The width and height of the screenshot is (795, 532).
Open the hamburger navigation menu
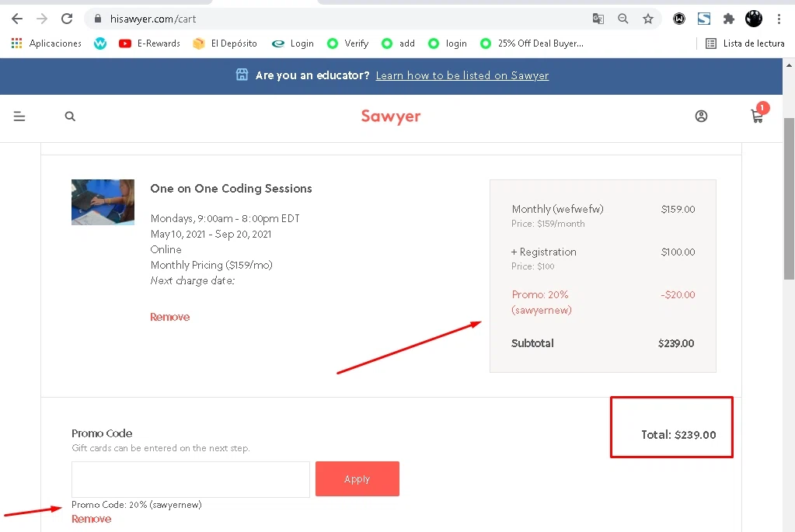coord(19,116)
